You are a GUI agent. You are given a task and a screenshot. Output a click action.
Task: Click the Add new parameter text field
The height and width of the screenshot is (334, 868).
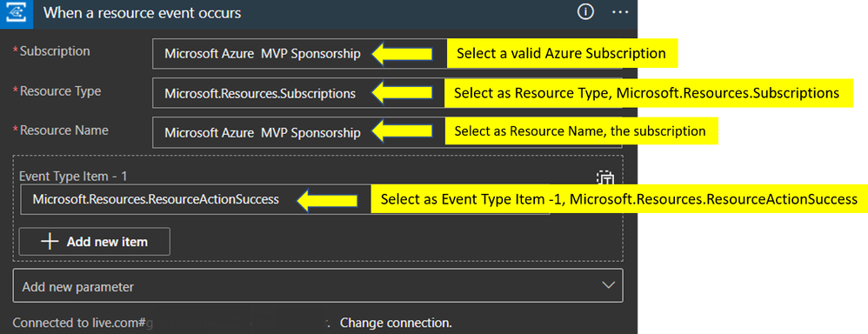pos(317,285)
